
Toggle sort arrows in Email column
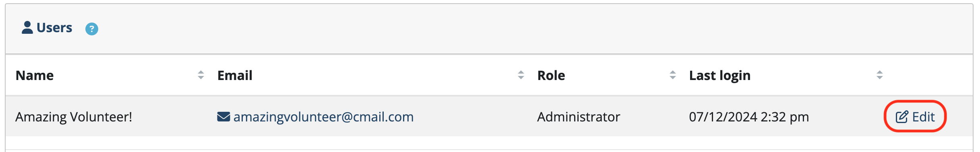[521, 75]
